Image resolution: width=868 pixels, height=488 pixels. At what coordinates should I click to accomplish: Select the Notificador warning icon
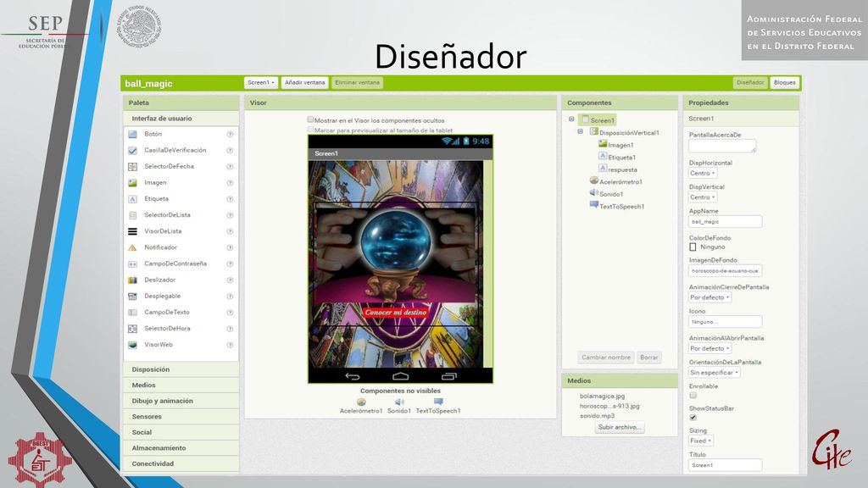pyautogui.click(x=132, y=248)
